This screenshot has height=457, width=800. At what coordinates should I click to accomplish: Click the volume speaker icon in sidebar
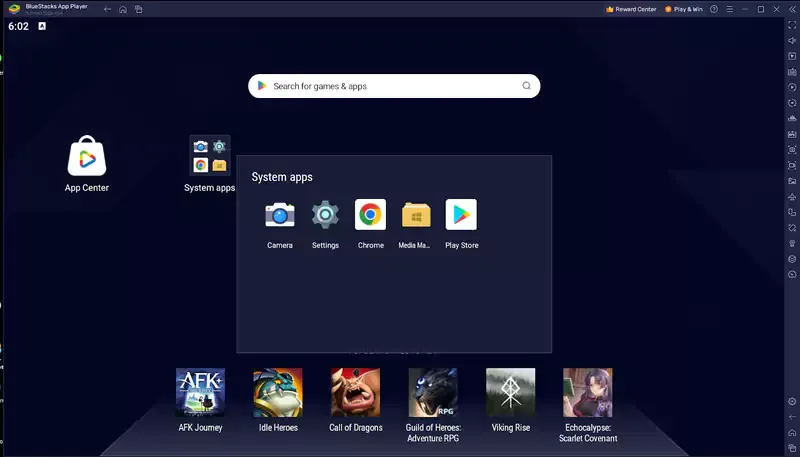792,40
